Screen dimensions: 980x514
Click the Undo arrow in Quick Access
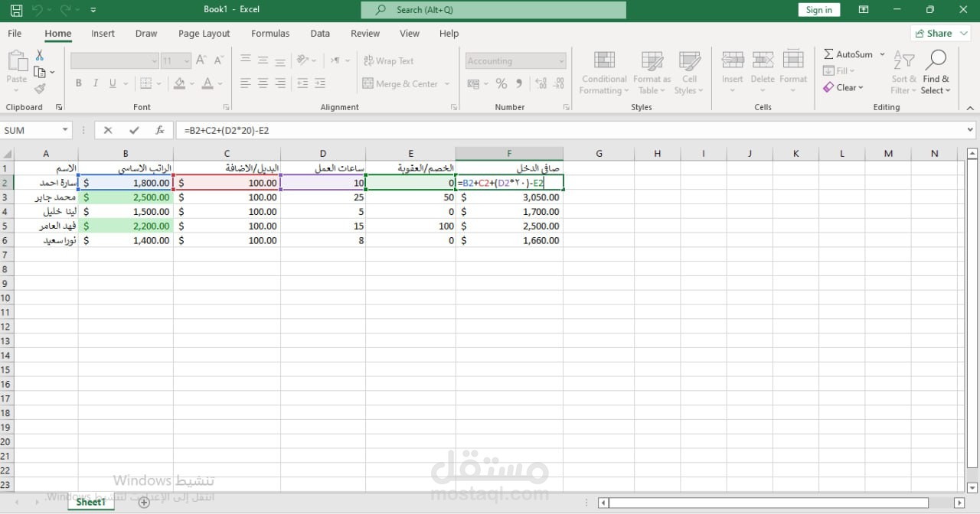pyautogui.click(x=38, y=10)
